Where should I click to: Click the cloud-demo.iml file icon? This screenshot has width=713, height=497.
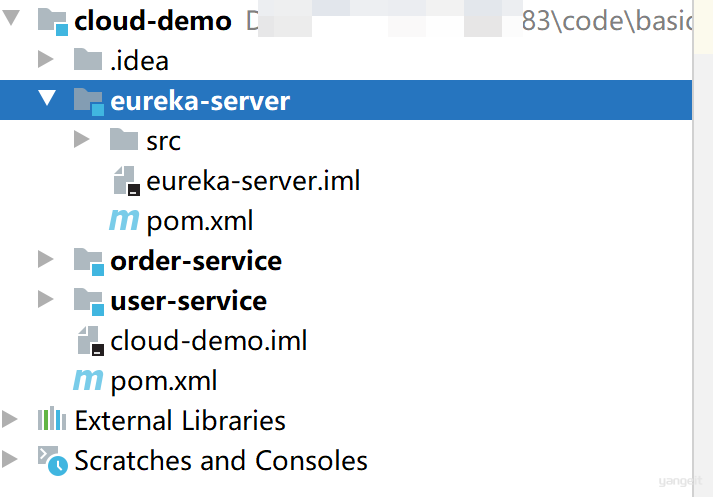[x=90, y=341]
